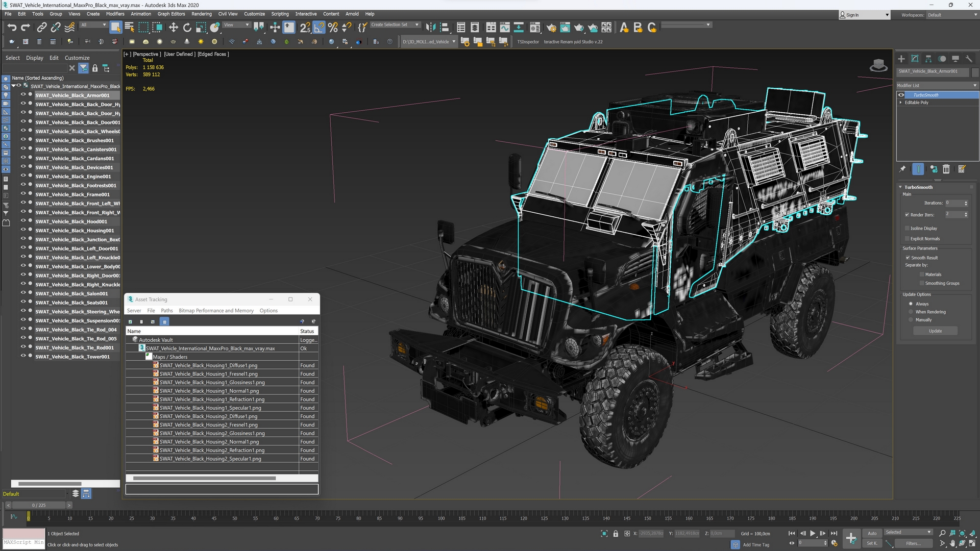
Task: Collapse SWAT_Vehicle_International_MaxxPro root tree node
Action: [14, 86]
